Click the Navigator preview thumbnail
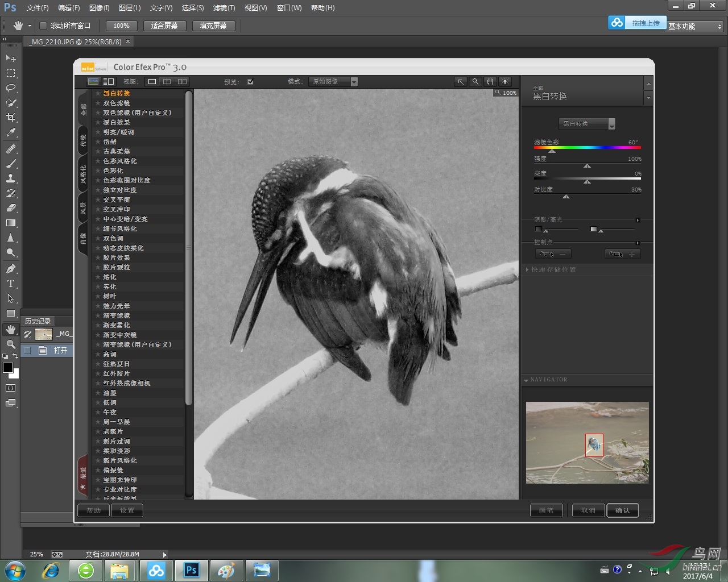This screenshot has height=582, width=728. 588,443
